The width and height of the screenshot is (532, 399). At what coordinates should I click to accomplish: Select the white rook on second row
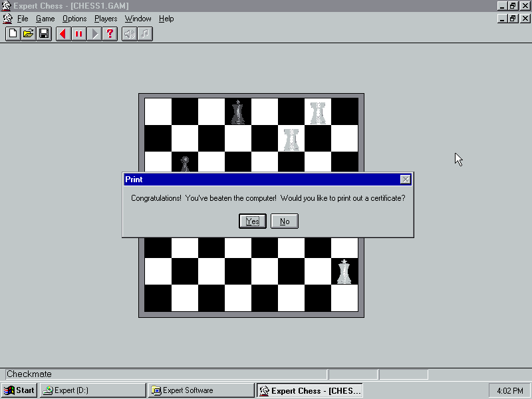click(291, 140)
